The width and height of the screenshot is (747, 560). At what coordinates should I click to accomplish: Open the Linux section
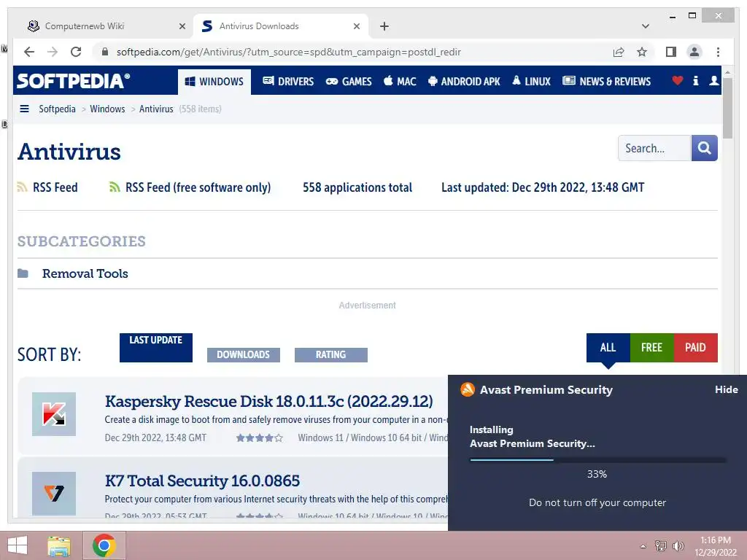coord(531,82)
